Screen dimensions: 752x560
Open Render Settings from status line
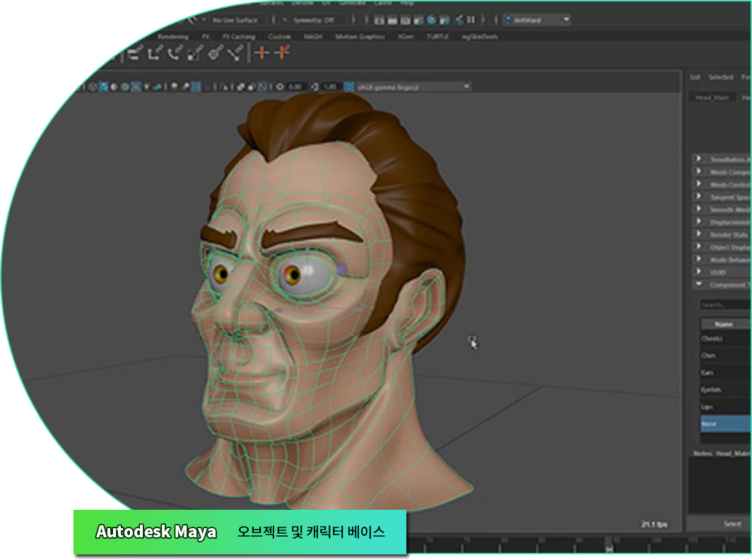(x=418, y=21)
